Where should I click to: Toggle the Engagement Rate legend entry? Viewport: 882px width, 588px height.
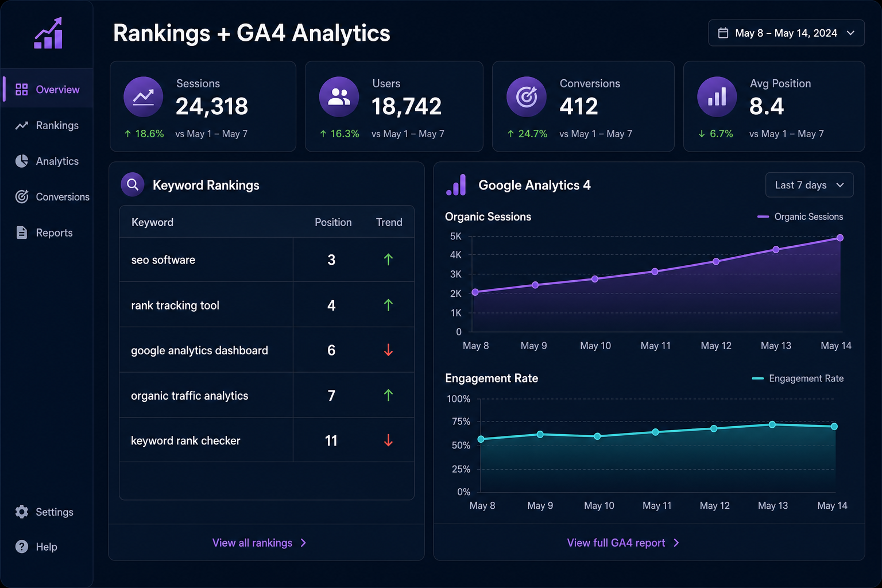[x=798, y=378]
